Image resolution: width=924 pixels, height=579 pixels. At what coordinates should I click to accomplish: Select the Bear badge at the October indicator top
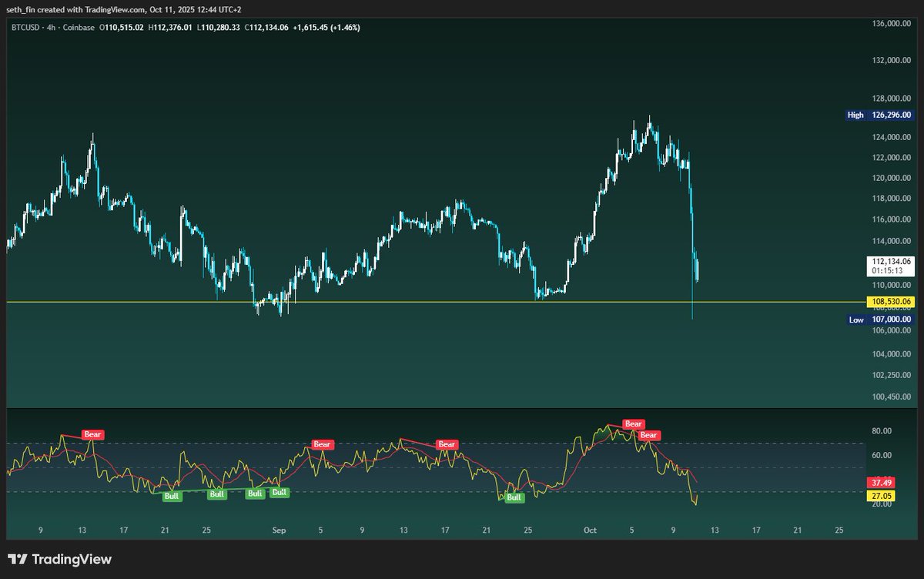tap(632, 423)
